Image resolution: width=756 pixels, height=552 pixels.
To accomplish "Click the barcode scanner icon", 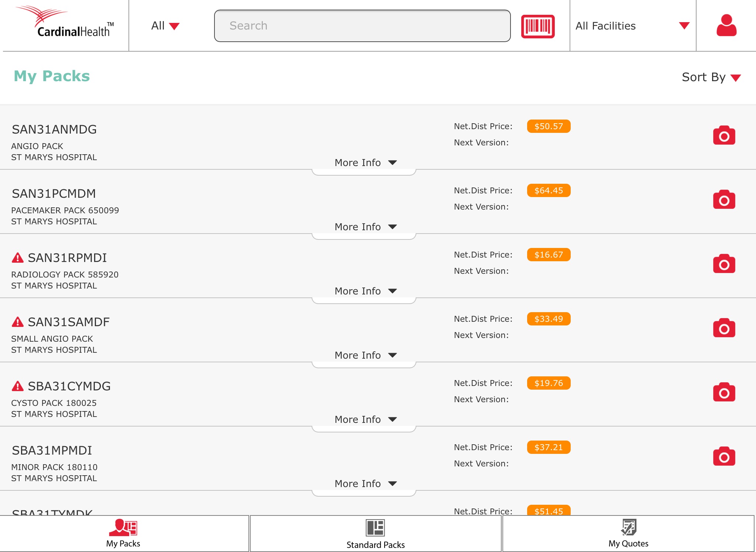I will (537, 25).
